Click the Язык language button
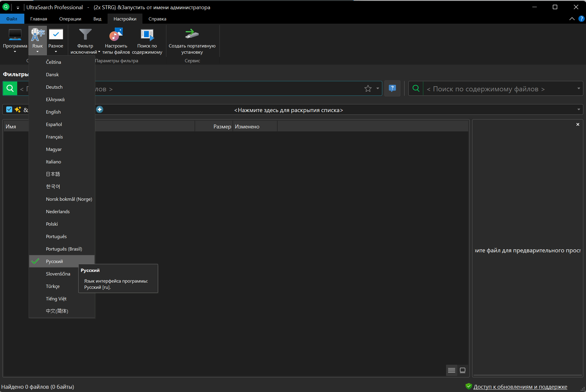The width and height of the screenshot is (586, 392). point(37,41)
